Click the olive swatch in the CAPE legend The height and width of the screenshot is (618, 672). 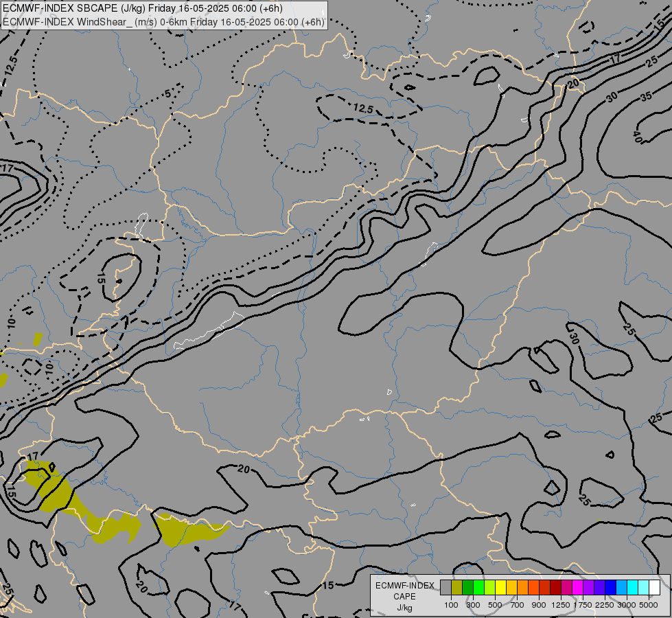coord(456,587)
